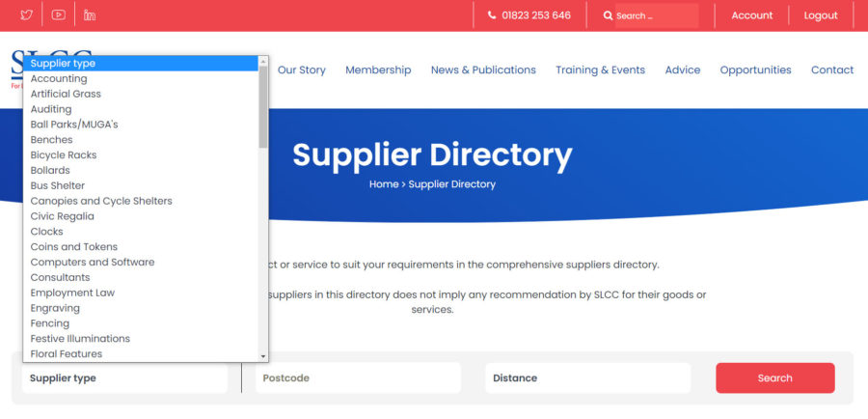
Task: Select Consultants from the list
Action: (141, 277)
